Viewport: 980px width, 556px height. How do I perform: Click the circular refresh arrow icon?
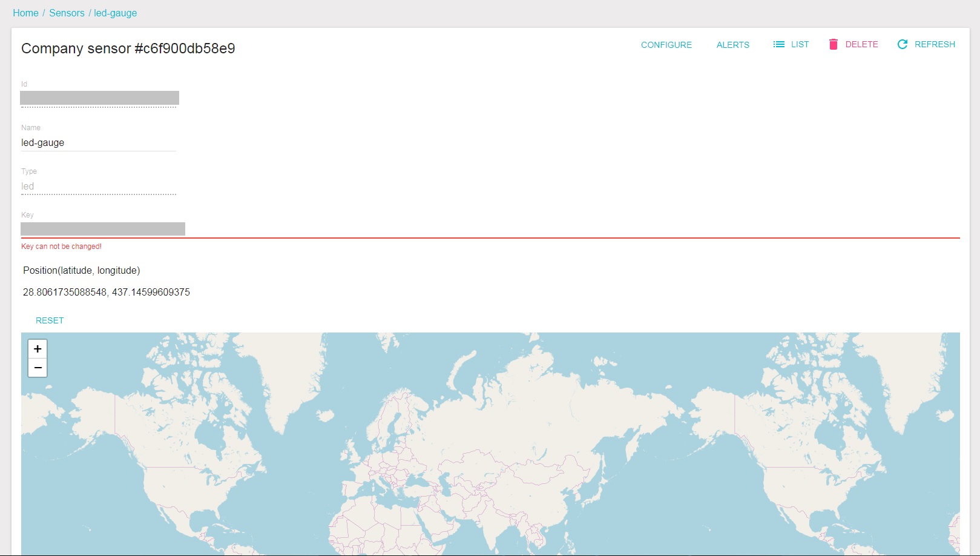(903, 44)
